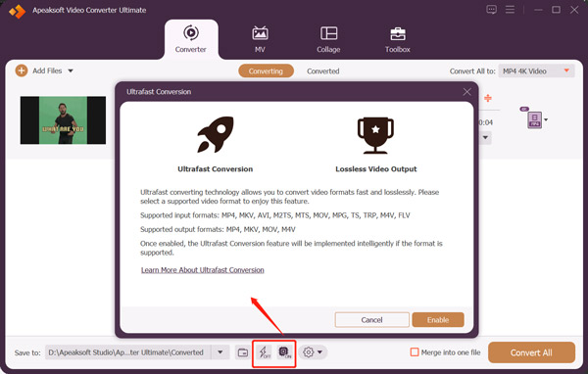This screenshot has width=588, height=374.
Task: Expand the dropdown below the 0:04 duration
Action: [486, 137]
